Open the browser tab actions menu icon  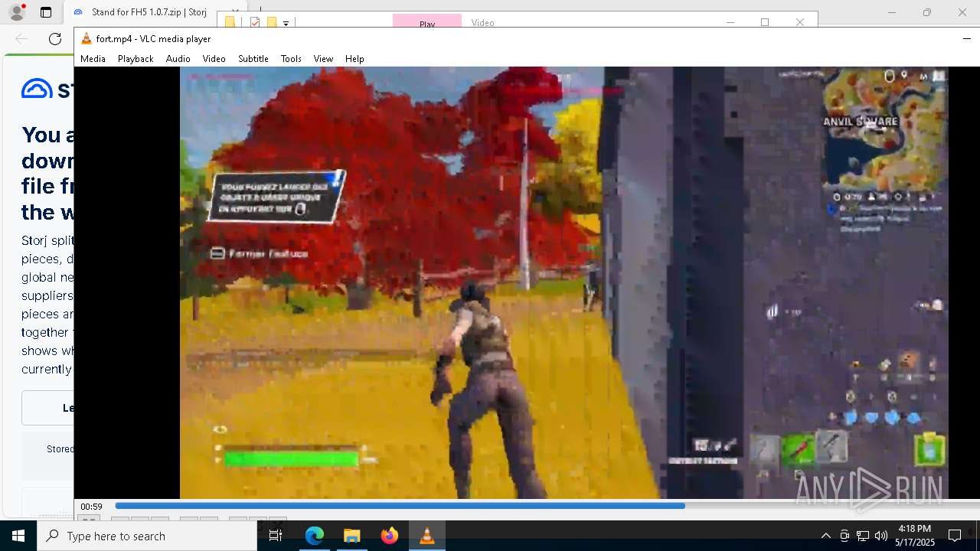tap(46, 12)
